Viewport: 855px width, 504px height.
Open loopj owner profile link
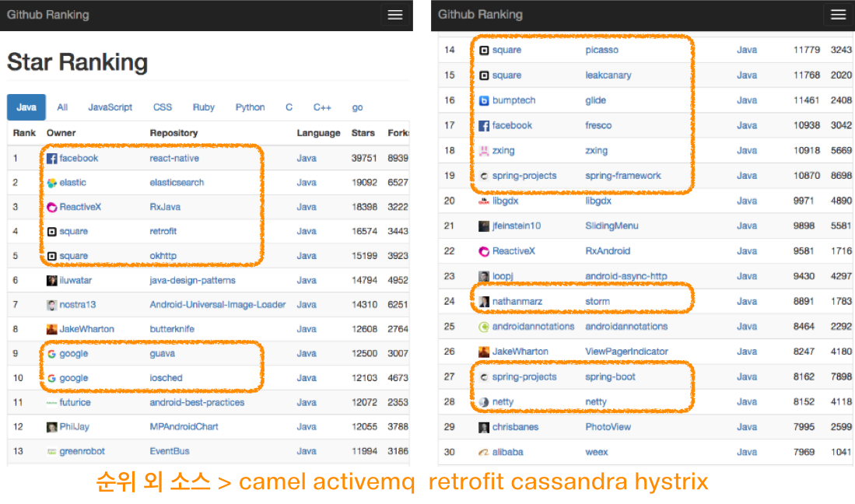(x=503, y=275)
